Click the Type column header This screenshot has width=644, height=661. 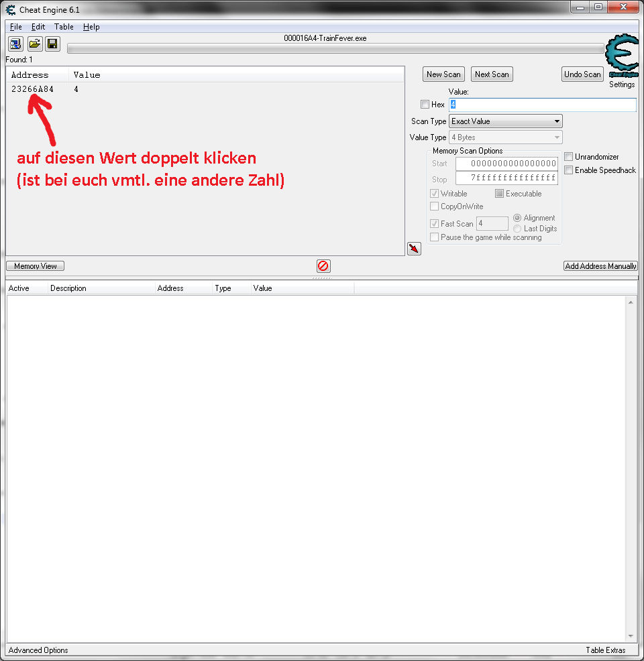click(x=231, y=288)
